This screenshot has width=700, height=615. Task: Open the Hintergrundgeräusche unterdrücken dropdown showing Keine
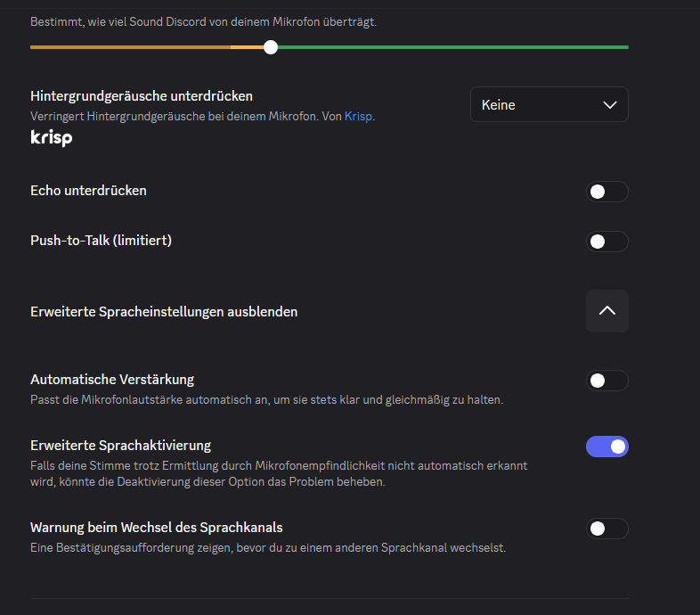click(549, 104)
